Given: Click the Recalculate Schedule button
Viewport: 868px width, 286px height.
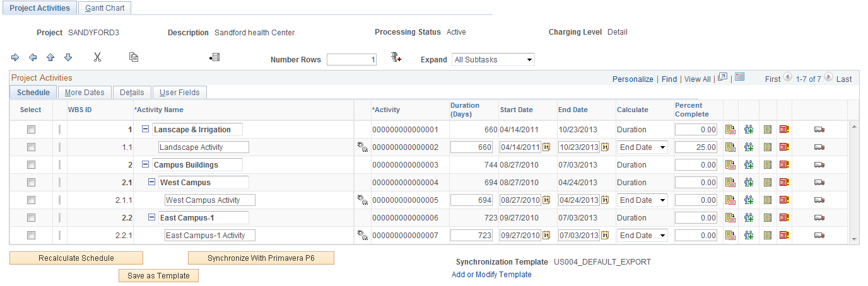Looking at the screenshot, I should (76, 258).
